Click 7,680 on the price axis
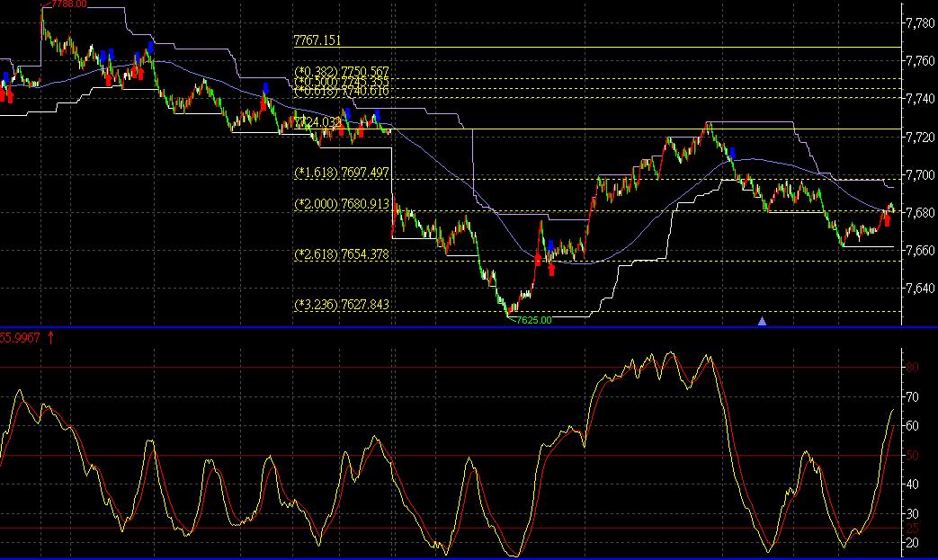Image resolution: width=938 pixels, height=560 pixels. click(x=920, y=213)
